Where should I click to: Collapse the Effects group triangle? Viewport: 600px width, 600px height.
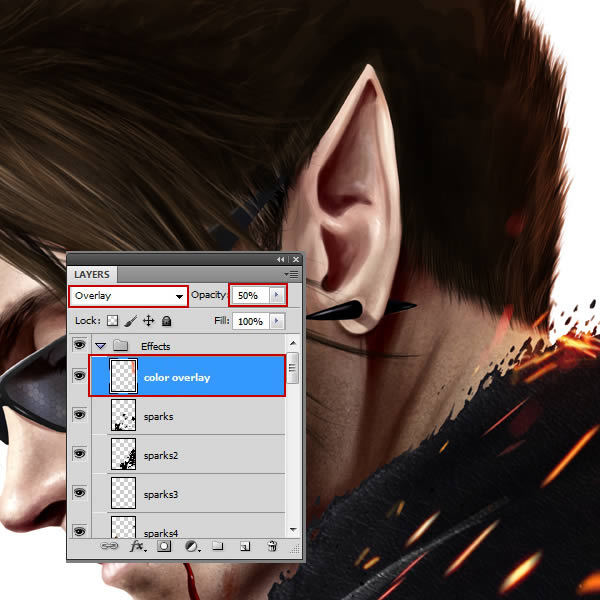coord(100,346)
